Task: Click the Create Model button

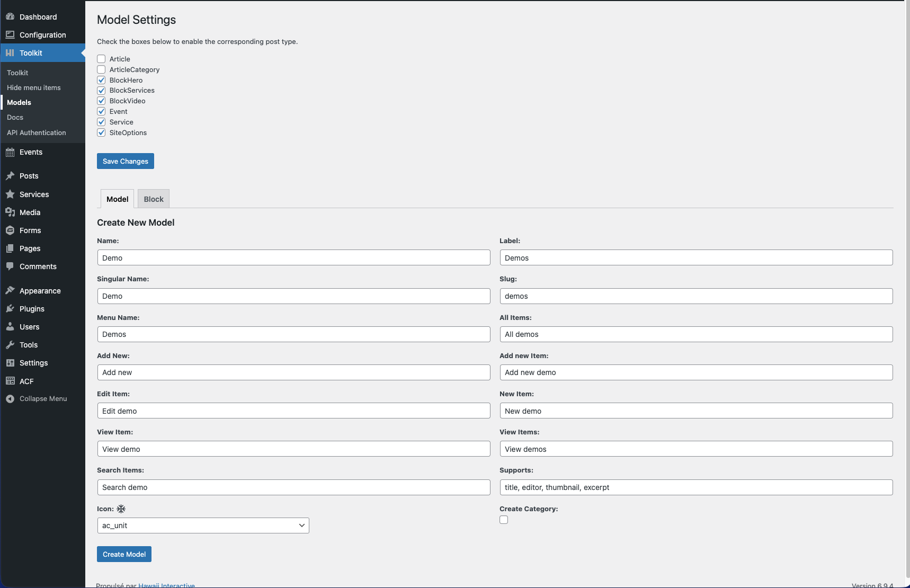Action: point(124,554)
